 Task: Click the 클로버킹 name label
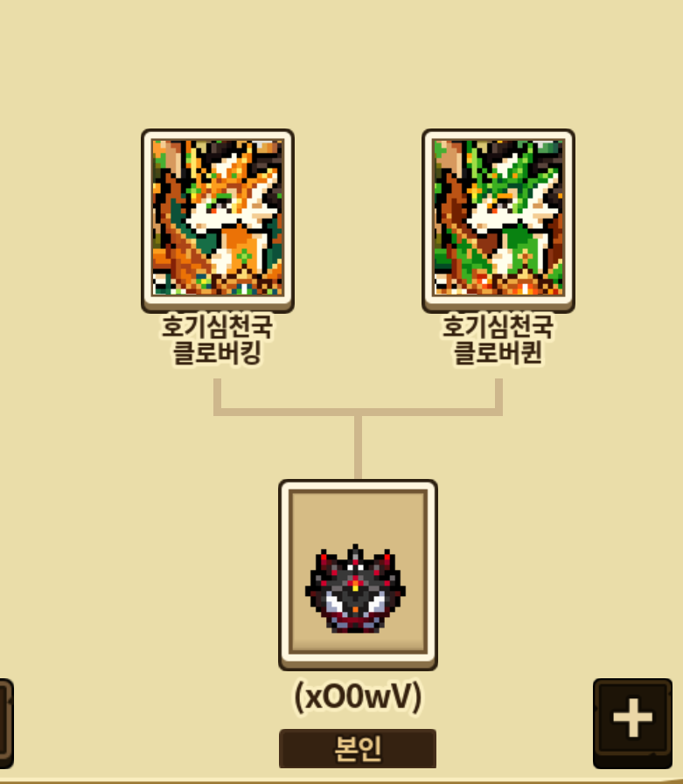217,352
